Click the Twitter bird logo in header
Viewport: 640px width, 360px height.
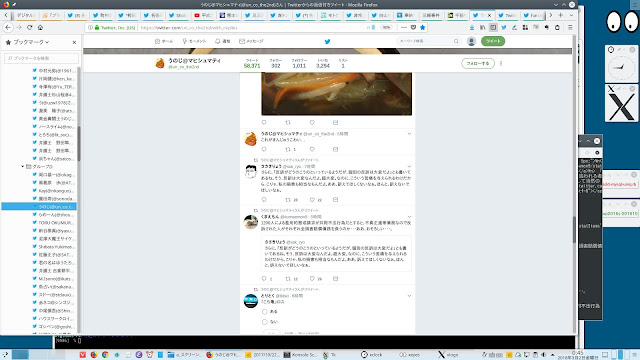tap(327, 41)
